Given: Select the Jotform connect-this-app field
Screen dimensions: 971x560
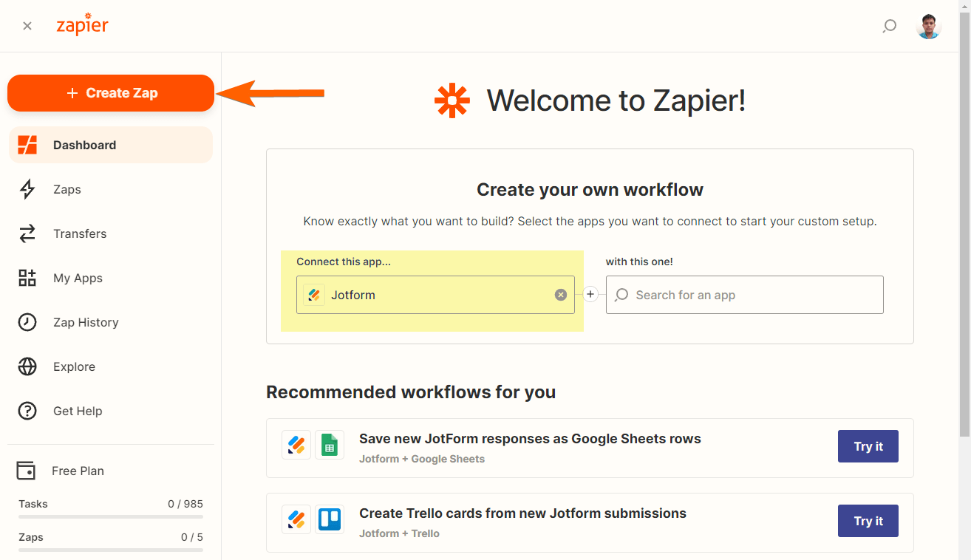Looking at the screenshot, I should (435, 295).
